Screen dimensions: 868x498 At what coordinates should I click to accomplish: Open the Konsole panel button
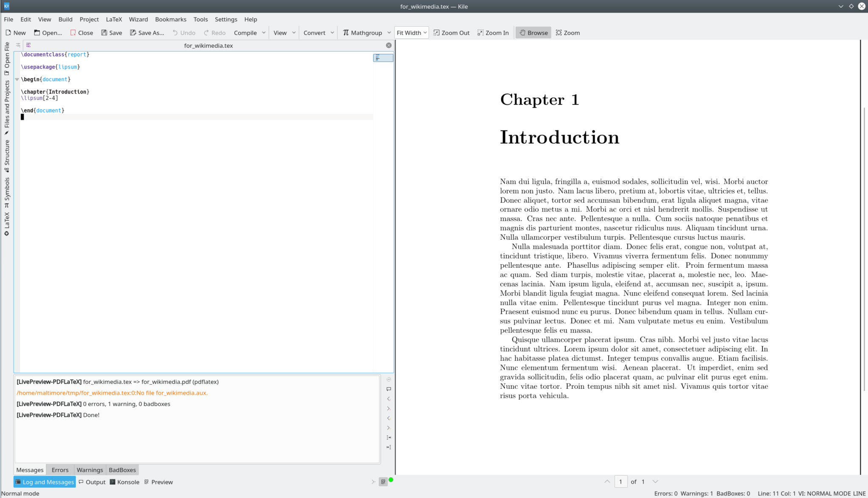[124, 482]
